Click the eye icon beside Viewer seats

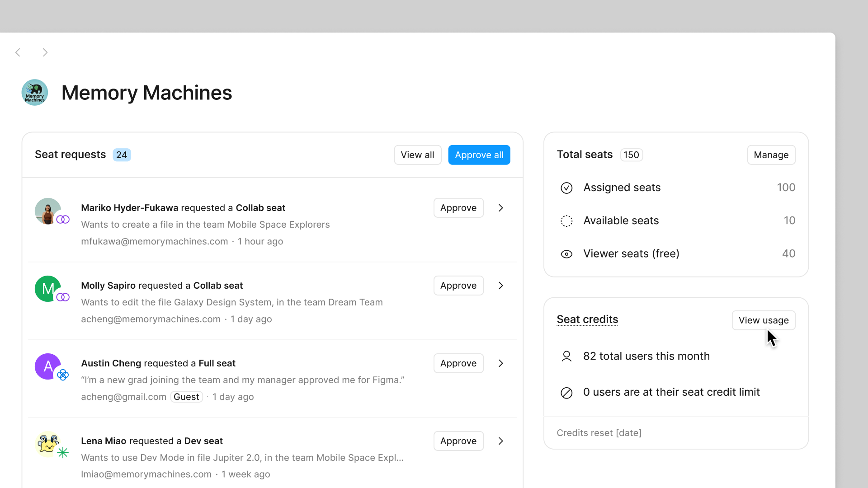click(566, 254)
